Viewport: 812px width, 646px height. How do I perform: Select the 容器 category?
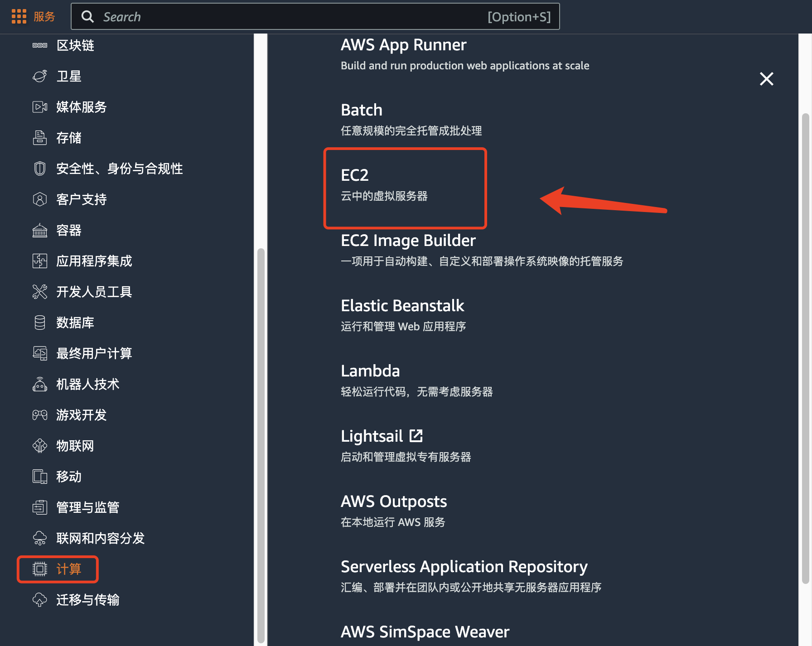[x=69, y=230]
